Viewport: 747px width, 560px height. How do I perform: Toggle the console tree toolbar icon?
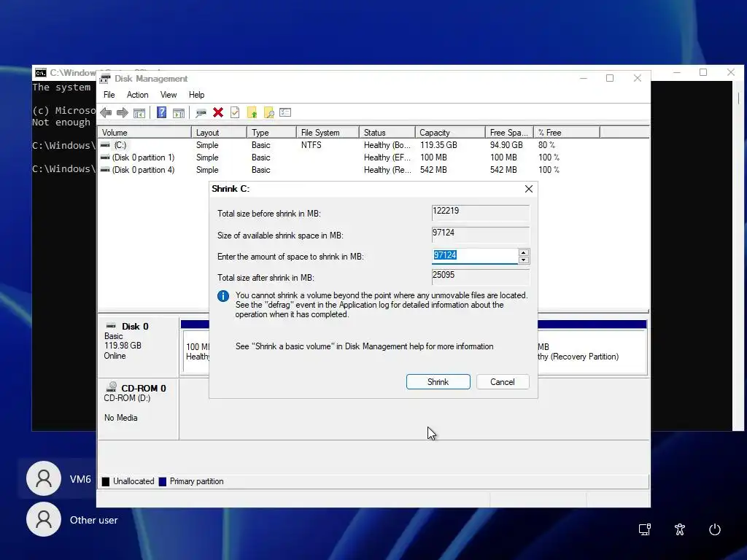pyautogui.click(x=139, y=113)
